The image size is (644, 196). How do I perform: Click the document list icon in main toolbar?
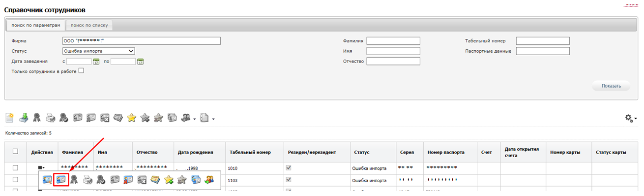pos(204,117)
